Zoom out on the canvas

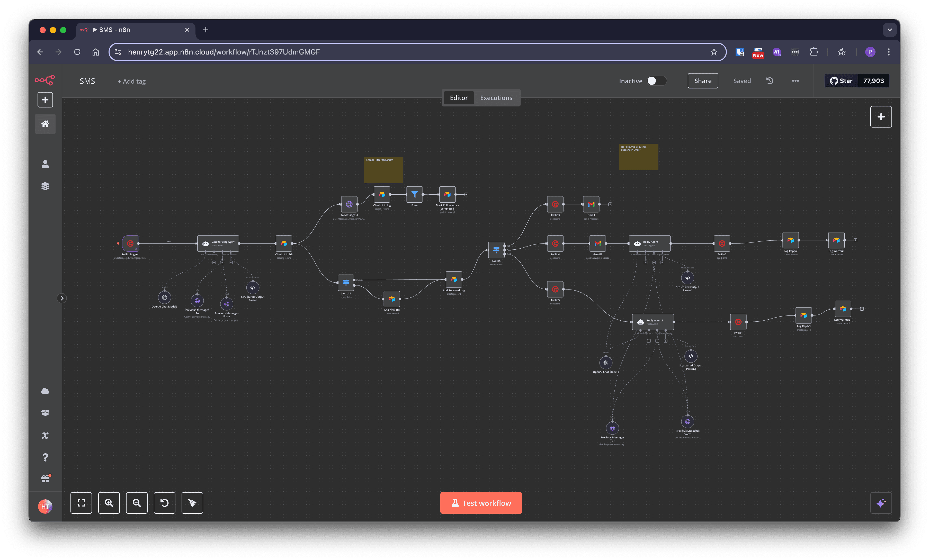137,503
